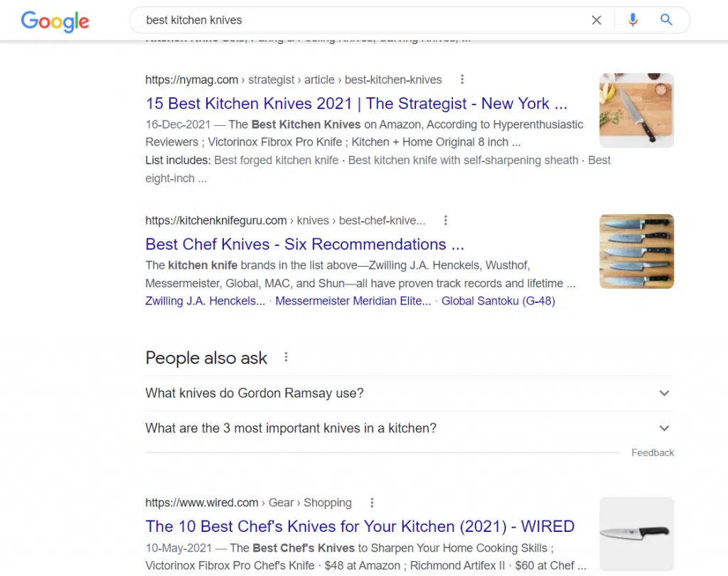Click the 'People also ask' heading
This screenshot has height=576, width=728.
pos(206,358)
